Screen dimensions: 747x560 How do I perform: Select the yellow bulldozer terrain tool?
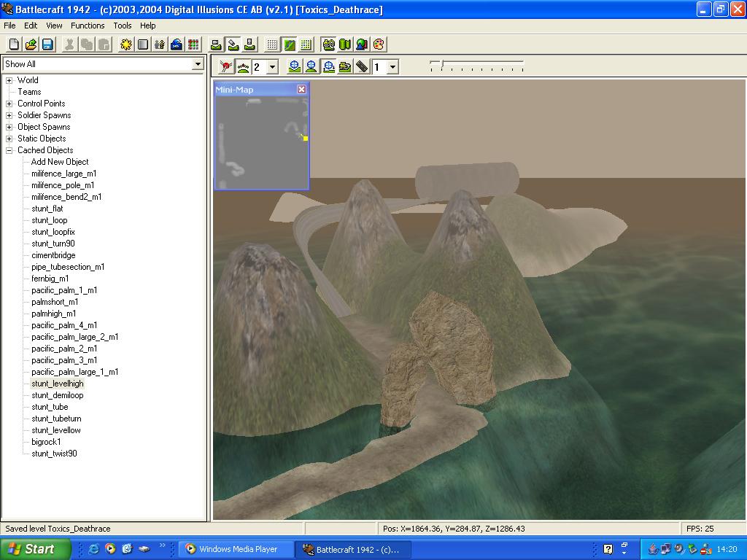tap(345, 66)
